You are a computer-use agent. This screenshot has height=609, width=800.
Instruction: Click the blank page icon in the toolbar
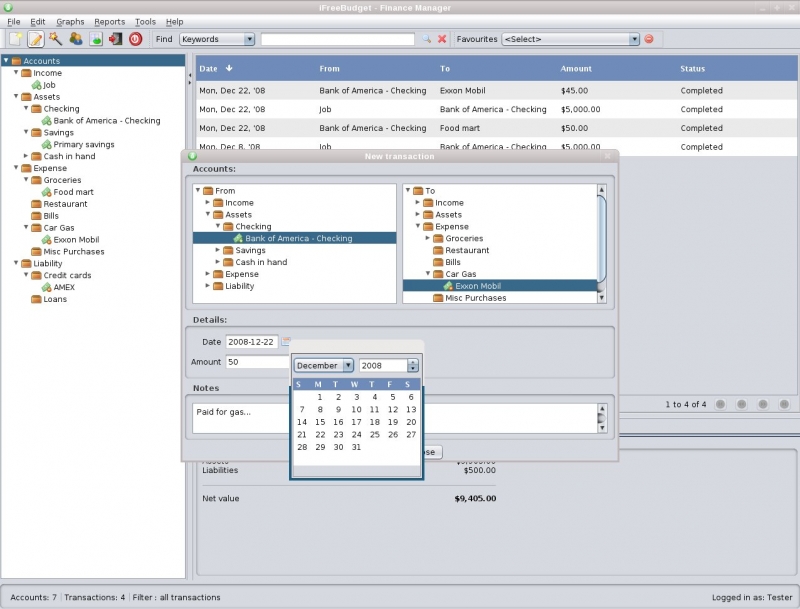point(16,39)
